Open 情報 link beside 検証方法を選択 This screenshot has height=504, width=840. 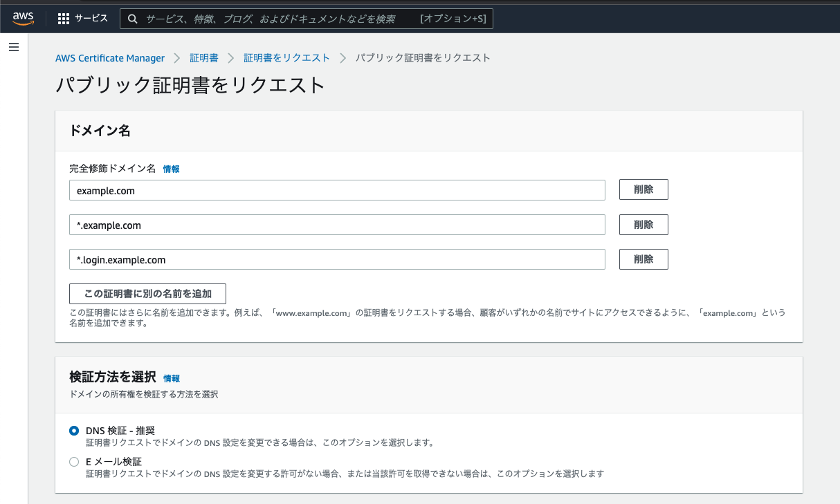coord(172,378)
